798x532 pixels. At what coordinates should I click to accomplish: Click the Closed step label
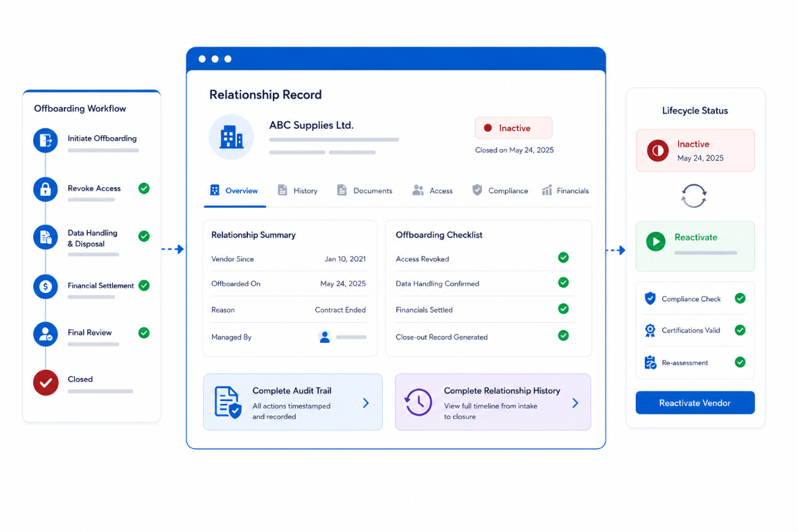tap(80, 380)
